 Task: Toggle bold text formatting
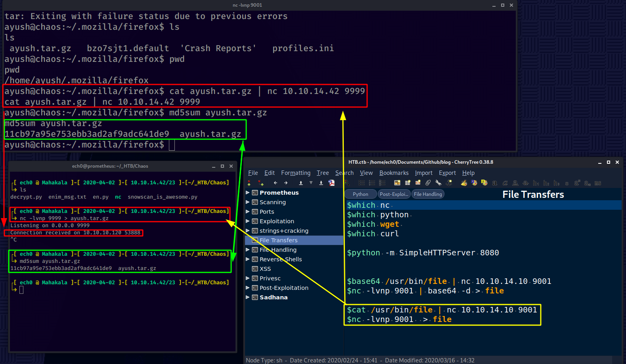(x=495, y=183)
